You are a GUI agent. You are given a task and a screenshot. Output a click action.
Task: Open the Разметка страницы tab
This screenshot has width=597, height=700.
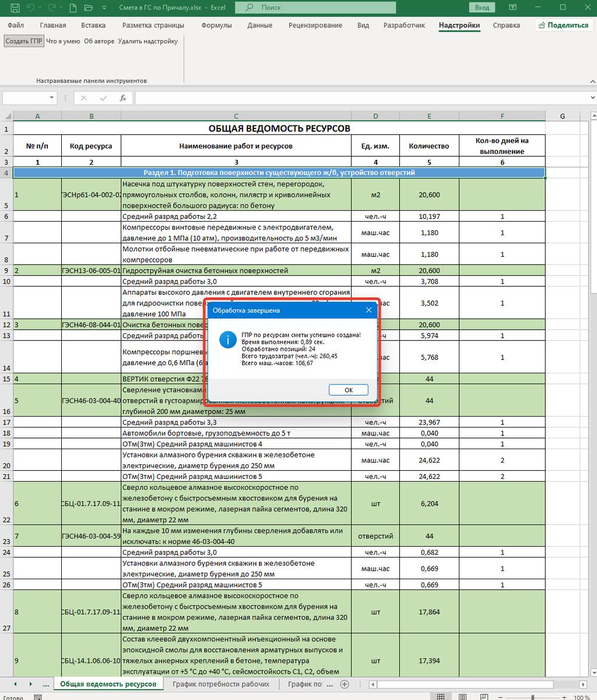point(153,26)
